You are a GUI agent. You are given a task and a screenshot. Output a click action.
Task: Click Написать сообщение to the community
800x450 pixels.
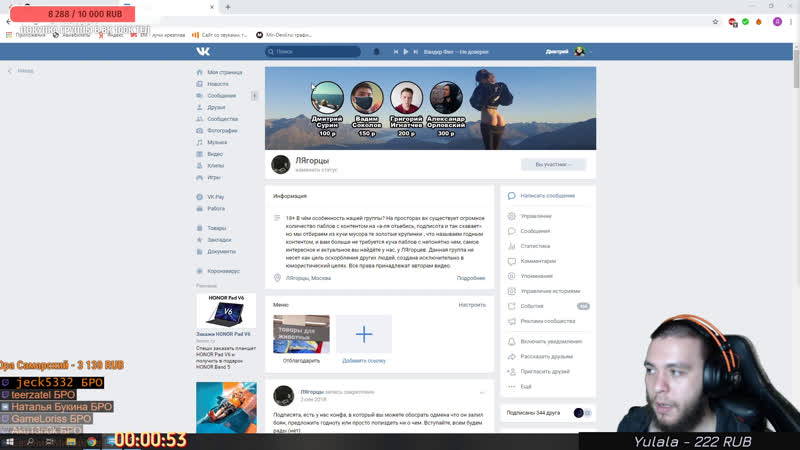[x=547, y=196]
